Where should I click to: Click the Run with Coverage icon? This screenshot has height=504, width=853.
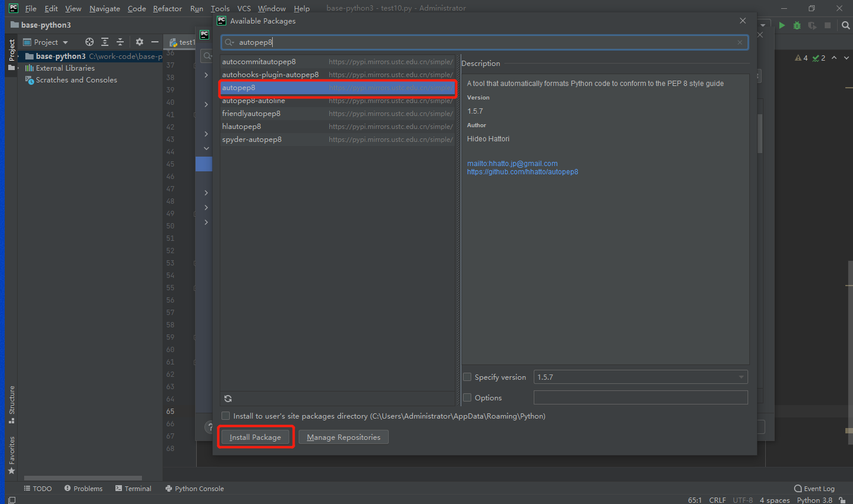[x=812, y=25]
